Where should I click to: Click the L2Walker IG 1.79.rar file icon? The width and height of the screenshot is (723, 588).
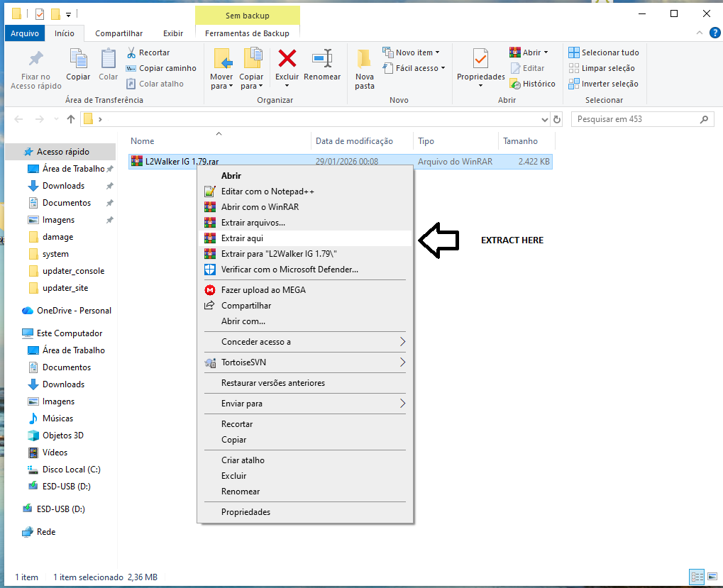[136, 161]
